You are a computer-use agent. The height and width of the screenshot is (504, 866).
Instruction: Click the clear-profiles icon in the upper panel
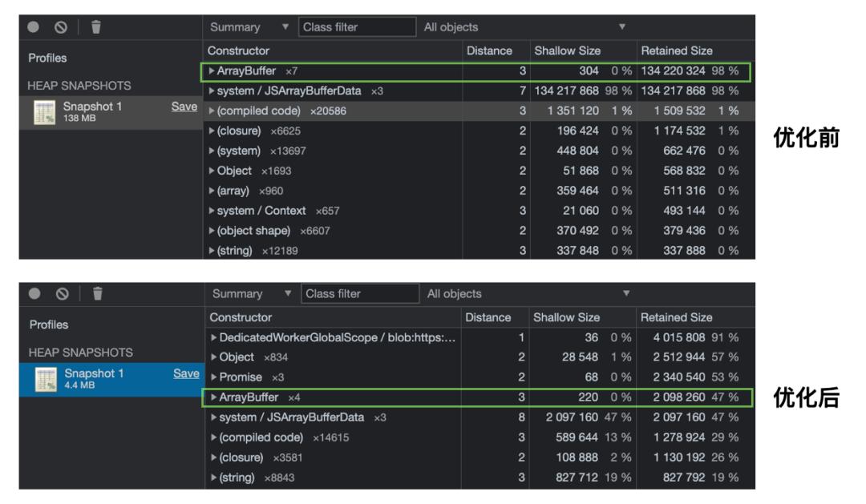pos(61,26)
